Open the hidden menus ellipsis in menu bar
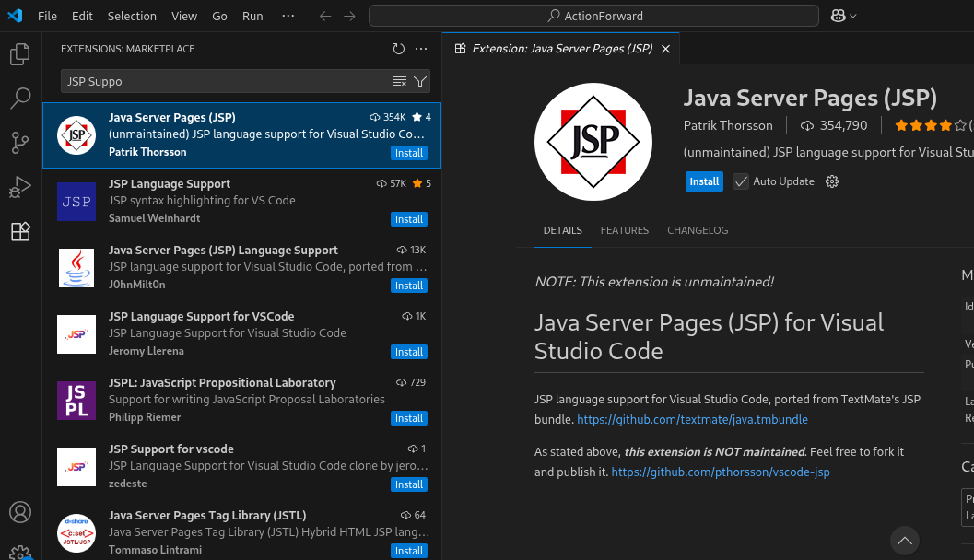The height and width of the screenshot is (560, 974). [x=288, y=17]
